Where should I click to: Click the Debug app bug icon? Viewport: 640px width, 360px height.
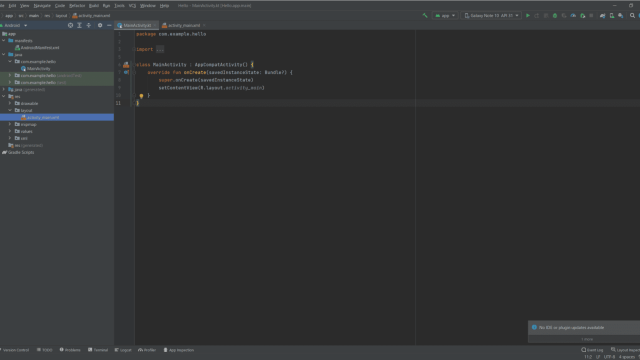click(x=555, y=16)
